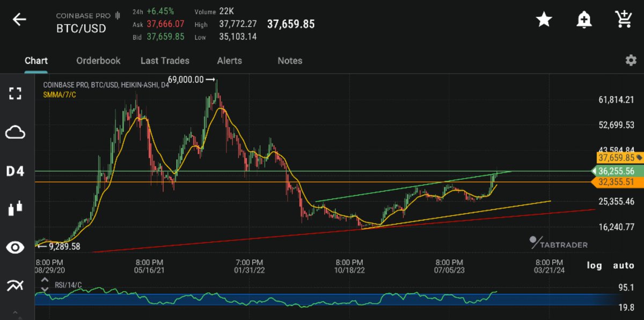Viewport: 644px width, 320px height.
Task: Click the Ask price 37,666.07
Action: 166,24
